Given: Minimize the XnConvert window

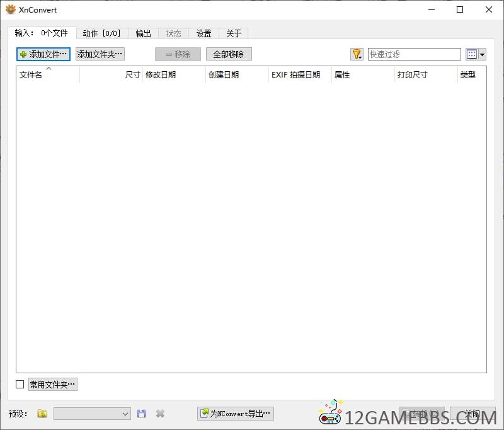Looking at the screenshot, I should [x=432, y=9].
